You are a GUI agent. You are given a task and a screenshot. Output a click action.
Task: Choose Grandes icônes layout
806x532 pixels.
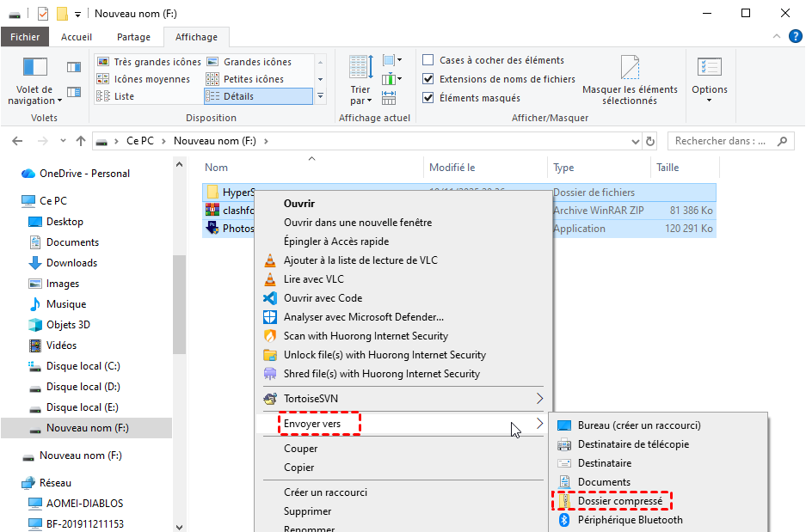pyautogui.click(x=256, y=62)
